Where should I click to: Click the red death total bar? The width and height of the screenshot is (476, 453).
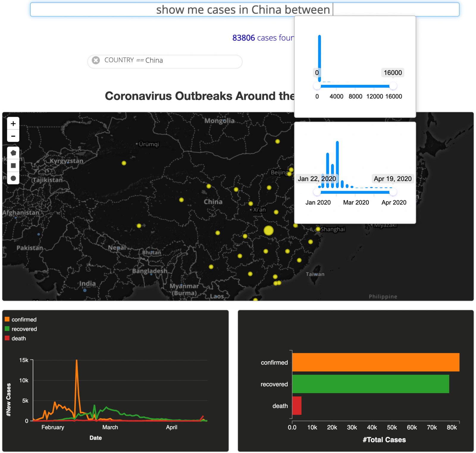coord(297,405)
